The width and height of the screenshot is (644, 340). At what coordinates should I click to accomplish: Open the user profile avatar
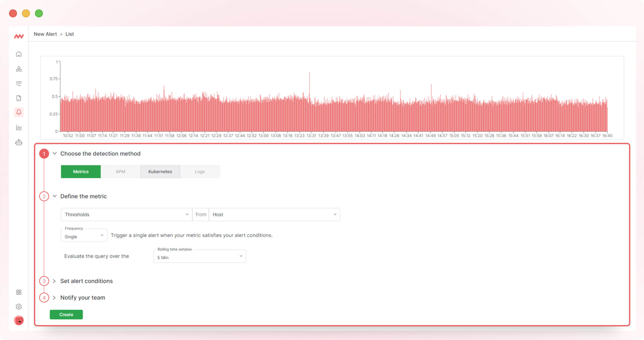[x=19, y=320]
